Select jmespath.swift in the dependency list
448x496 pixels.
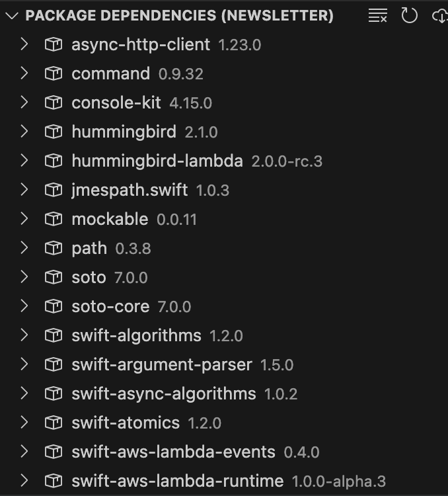(x=130, y=190)
